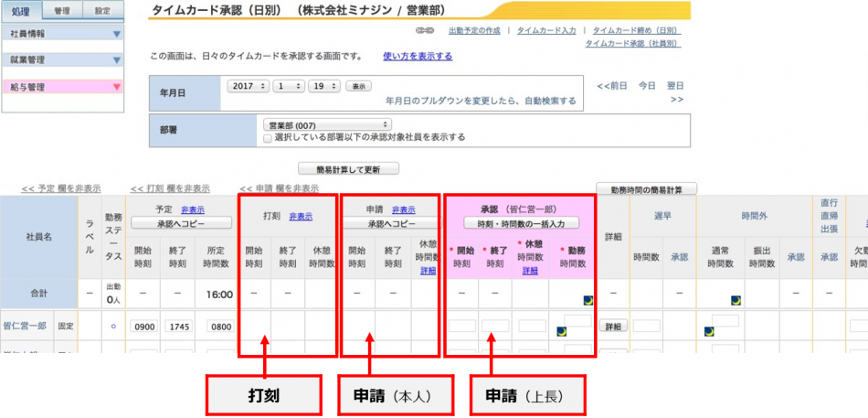The width and height of the screenshot is (868, 418).
Task: Open the month dropdown showing 1
Action: [x=288, y=87]
